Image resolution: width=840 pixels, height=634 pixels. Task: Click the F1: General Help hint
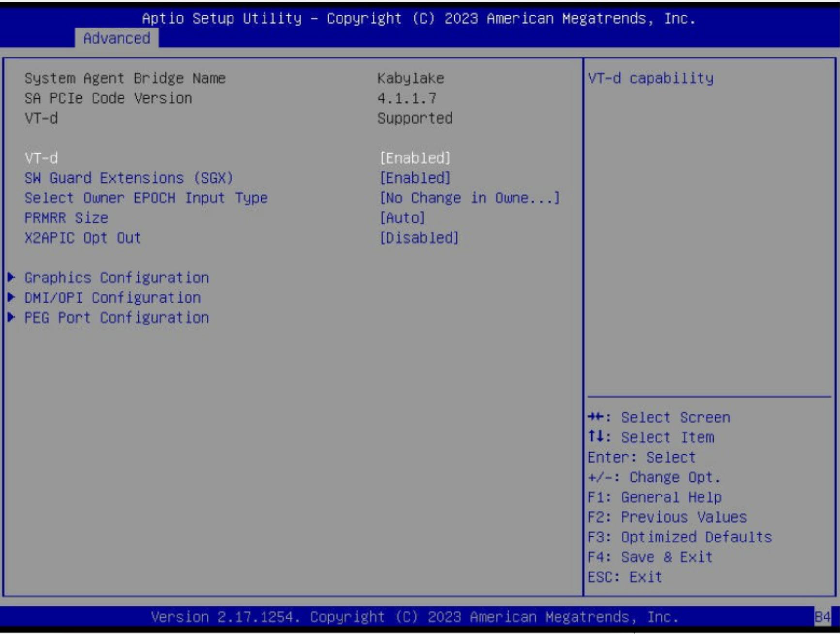(655, 497)
